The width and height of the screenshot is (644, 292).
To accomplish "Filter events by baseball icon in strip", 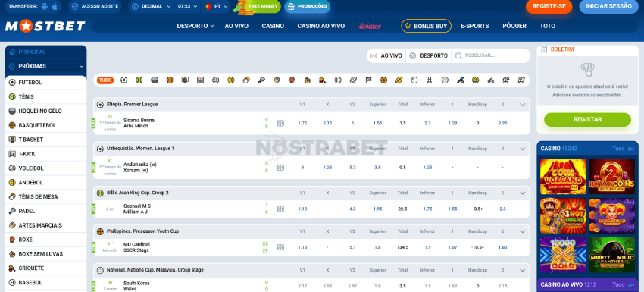I will (x=338, y=80).
